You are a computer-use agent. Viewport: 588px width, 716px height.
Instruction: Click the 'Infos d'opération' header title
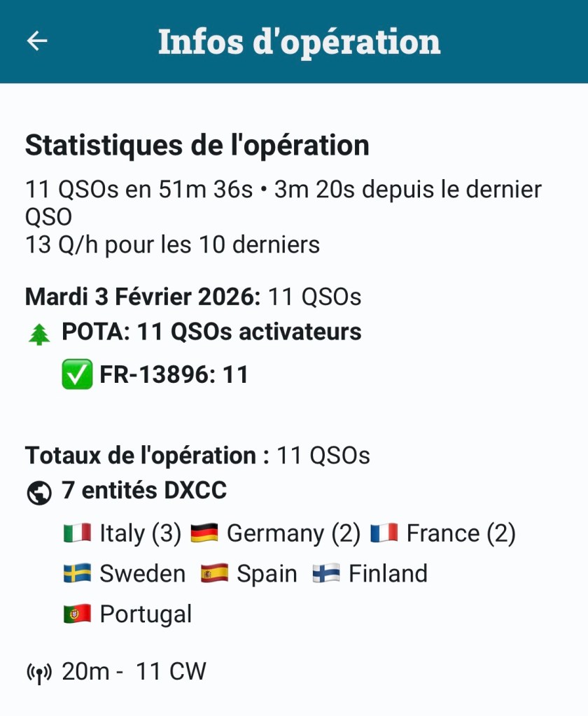click(x=299, y=41)
